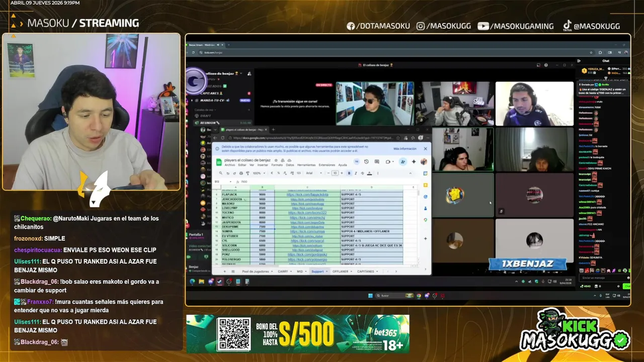Click the sunglasses streamer video tile
This screenshot has width=644, height=362.
pos(375,104)
